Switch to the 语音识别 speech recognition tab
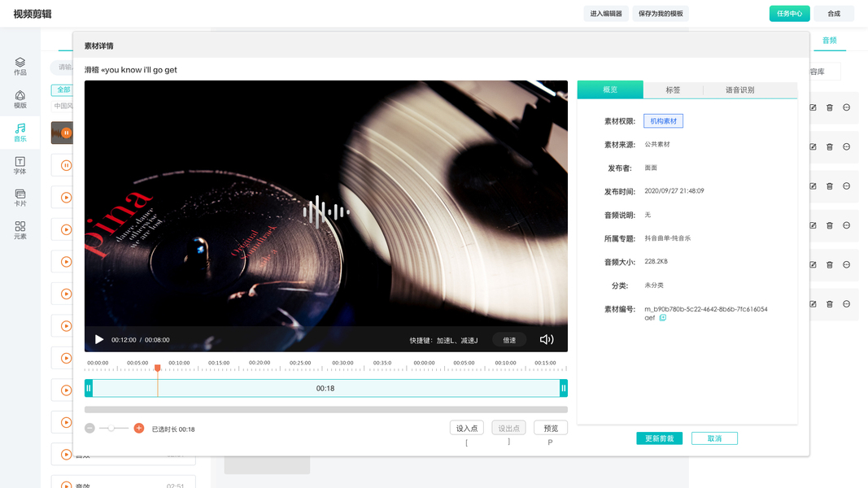 (x=739, y=89)
